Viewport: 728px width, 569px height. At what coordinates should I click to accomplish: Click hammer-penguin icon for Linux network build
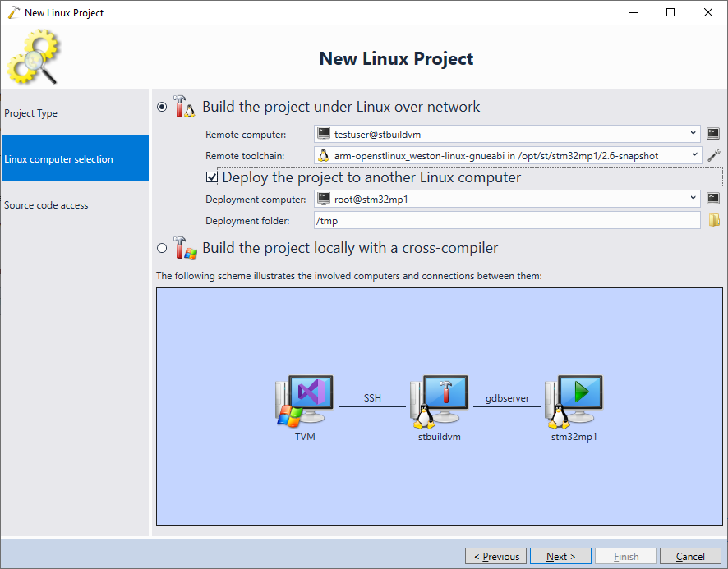pyautogui.click(x=184, y=106)
